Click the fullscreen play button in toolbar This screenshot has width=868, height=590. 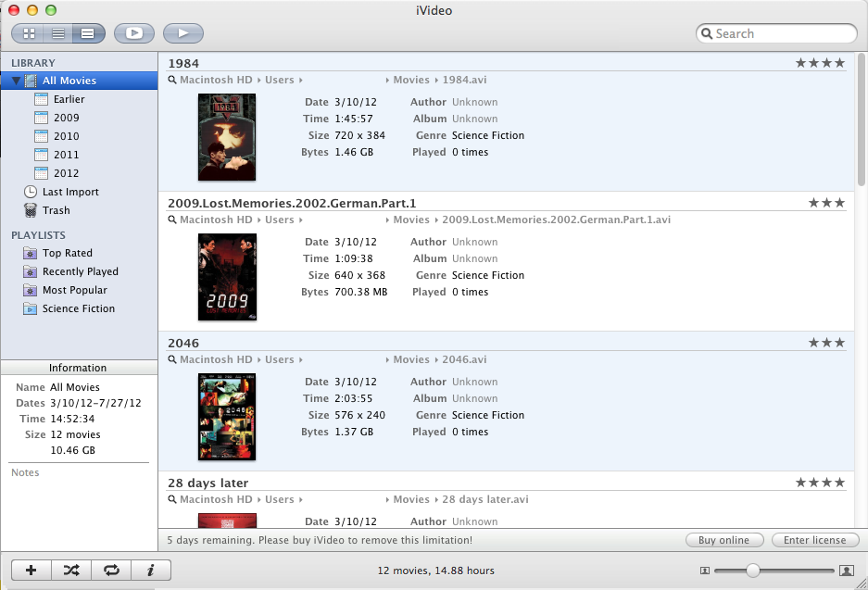click(x=134, y=33)
